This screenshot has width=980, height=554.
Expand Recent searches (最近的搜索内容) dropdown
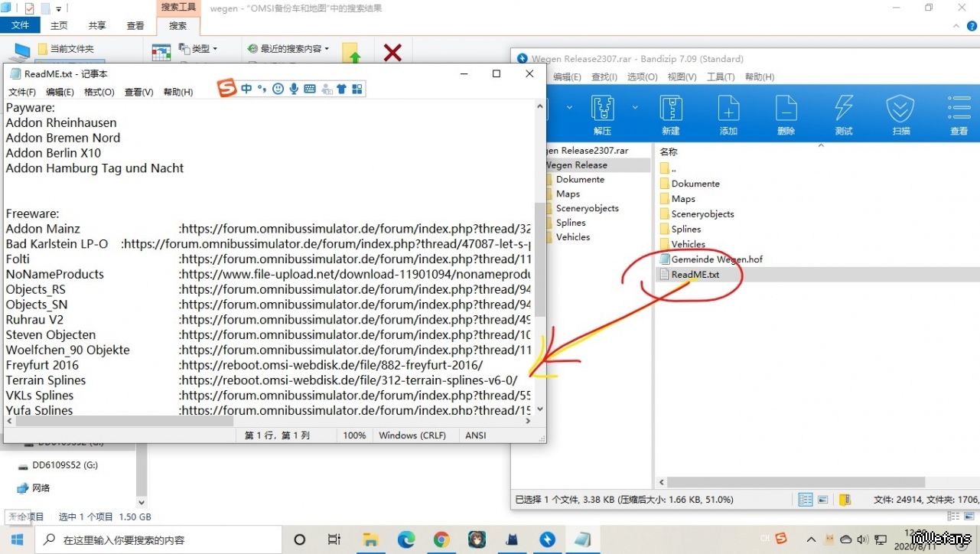pos(288,48)
